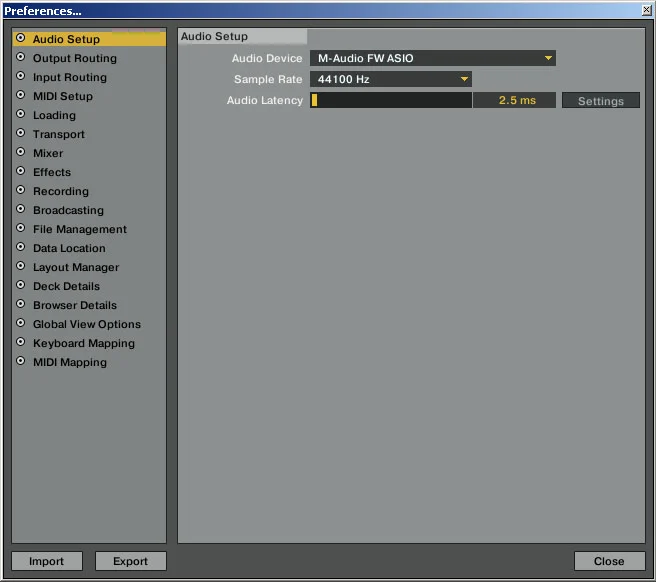The width and height of the screenshot is (656, 582).
Task: Click the bullet icon beside Layout Manager
Action: pos(20,267)
